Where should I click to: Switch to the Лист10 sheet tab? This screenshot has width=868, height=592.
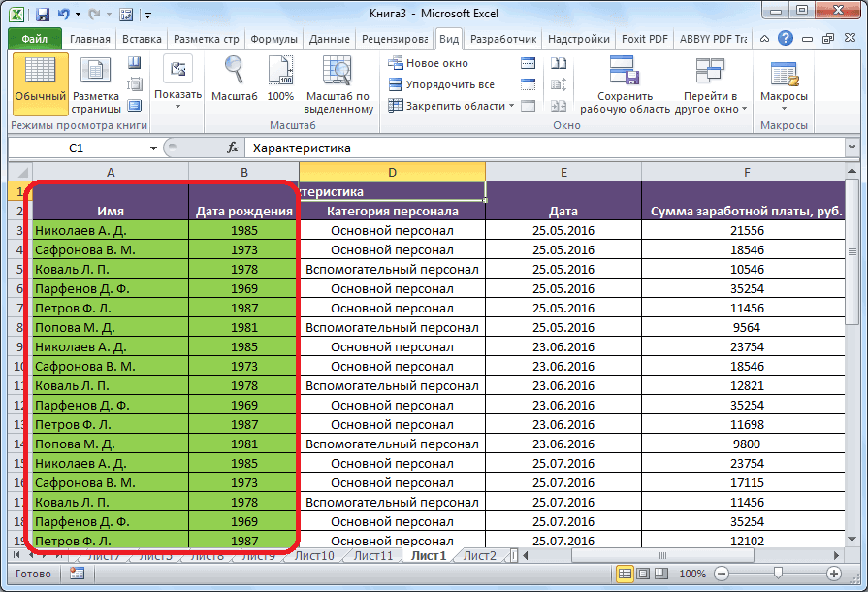coord(313,556)
